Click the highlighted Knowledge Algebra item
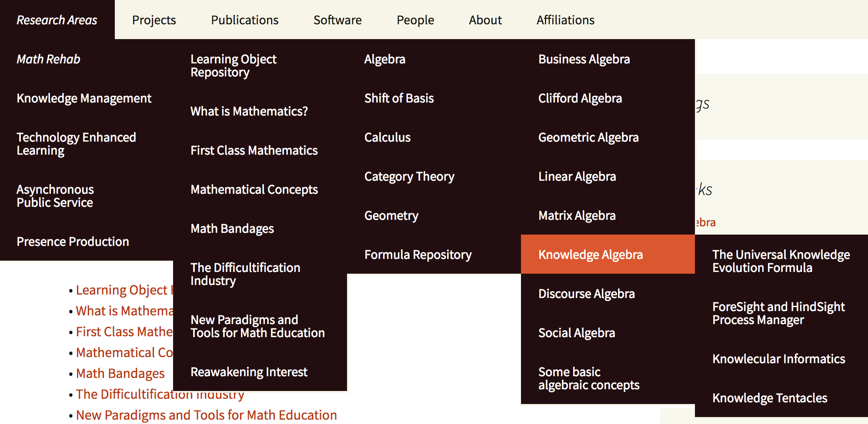 coord(591,255)
